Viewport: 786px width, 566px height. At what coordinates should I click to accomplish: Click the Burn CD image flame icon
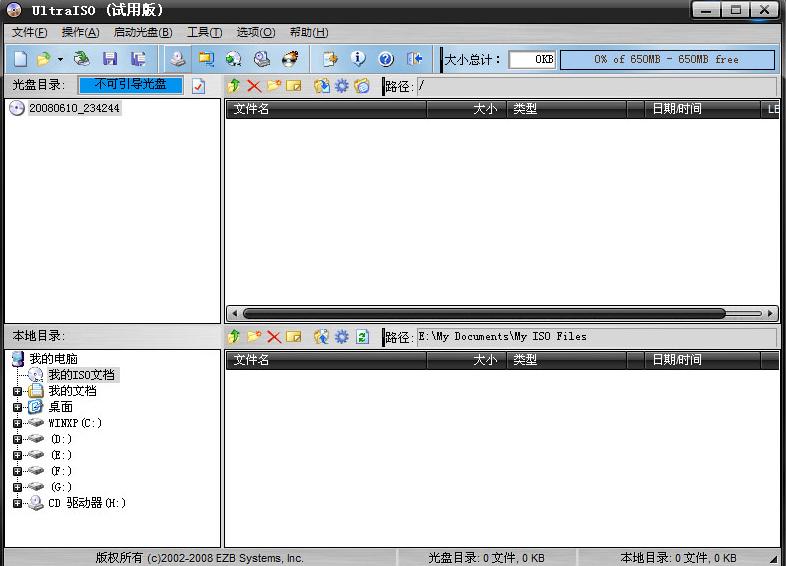(x=291, y=60)
